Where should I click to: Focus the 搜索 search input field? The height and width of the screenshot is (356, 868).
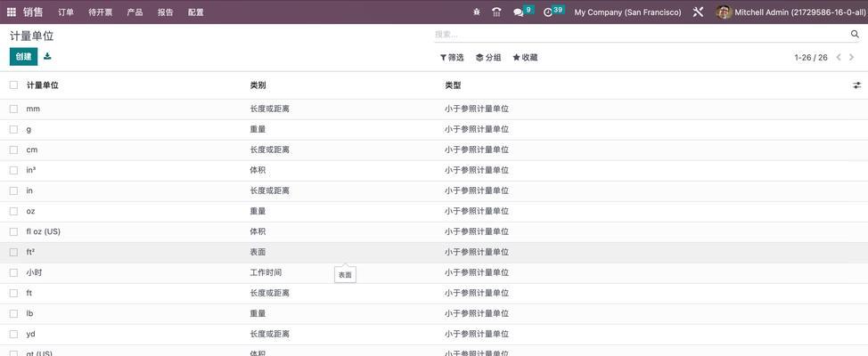point(637,35)
